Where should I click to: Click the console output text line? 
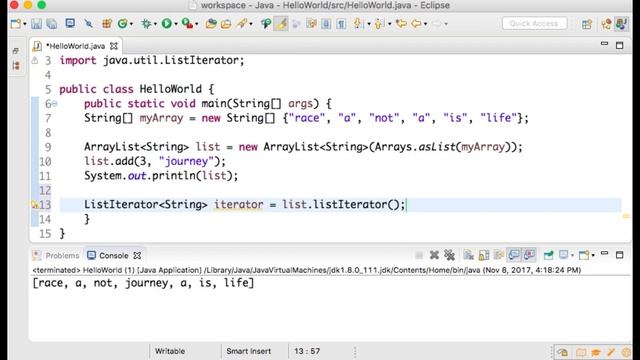143,283
